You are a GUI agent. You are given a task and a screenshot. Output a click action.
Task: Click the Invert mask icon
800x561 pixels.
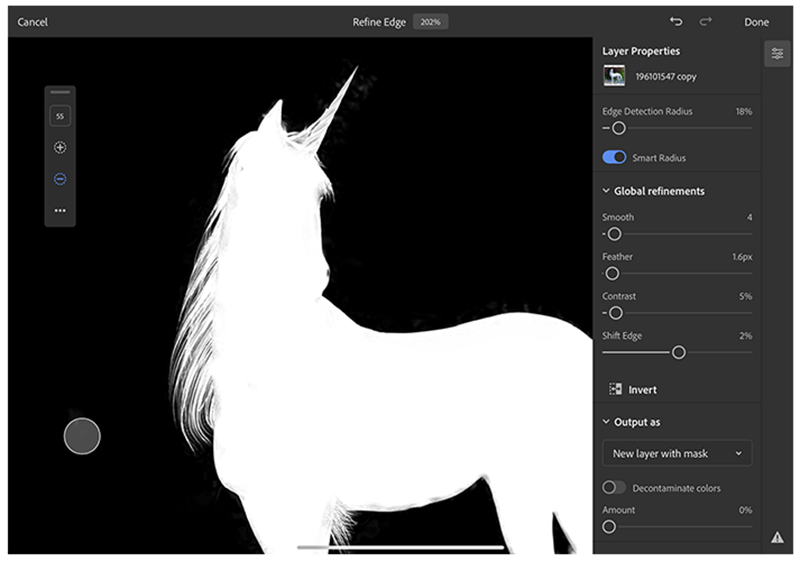615,389
